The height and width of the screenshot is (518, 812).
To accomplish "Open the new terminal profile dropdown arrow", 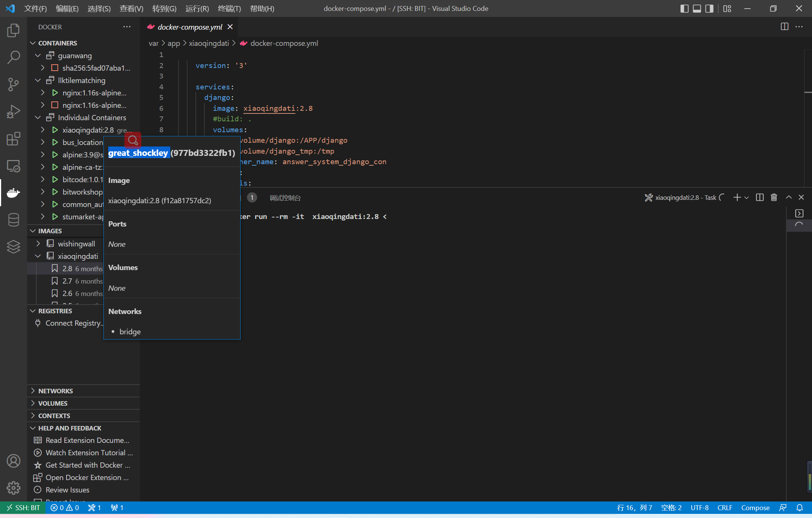I will pyautogui.click(x=747, y=198).
